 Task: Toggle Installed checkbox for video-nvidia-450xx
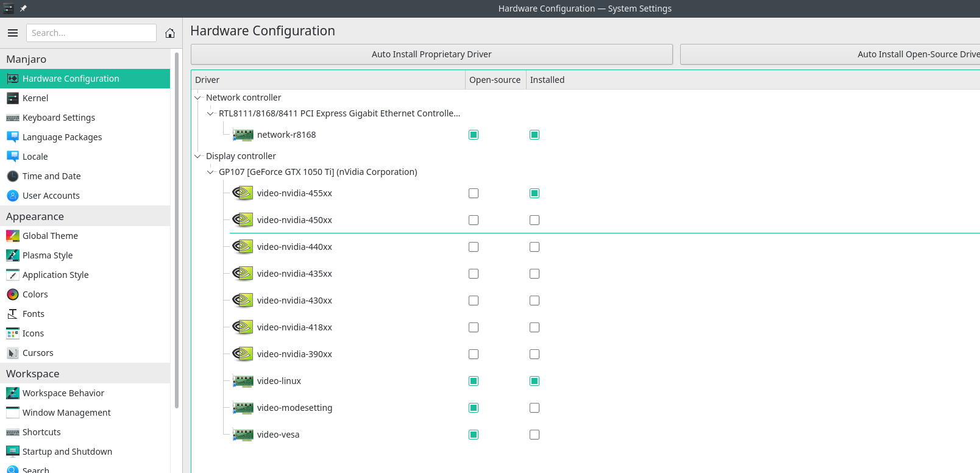pos(534,220)
